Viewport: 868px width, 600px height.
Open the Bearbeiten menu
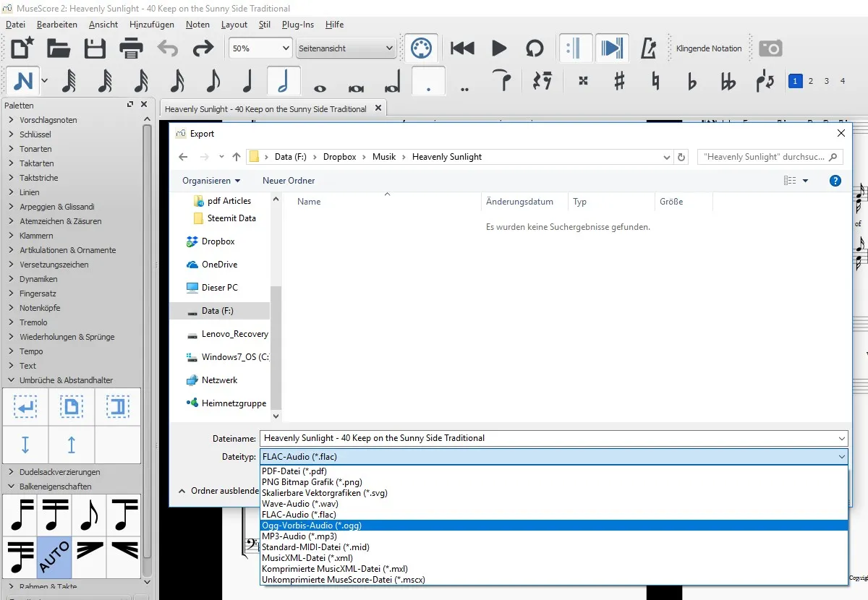click(57, 25)
